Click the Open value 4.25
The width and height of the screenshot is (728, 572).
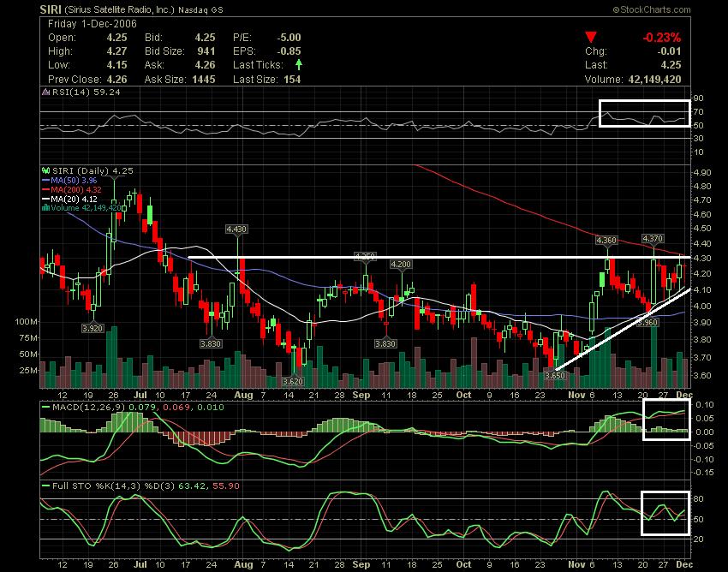coord(116,38)
